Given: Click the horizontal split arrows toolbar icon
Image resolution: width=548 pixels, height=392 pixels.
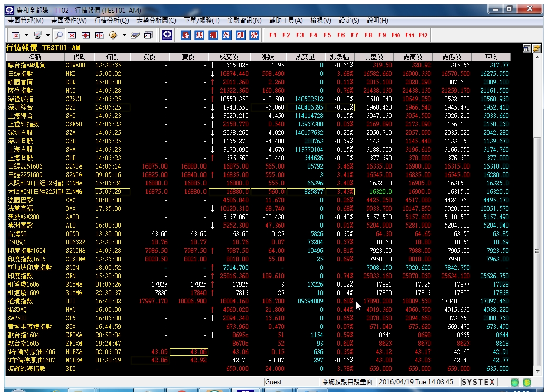Looking at the screenshot, I should coord(100,35).
